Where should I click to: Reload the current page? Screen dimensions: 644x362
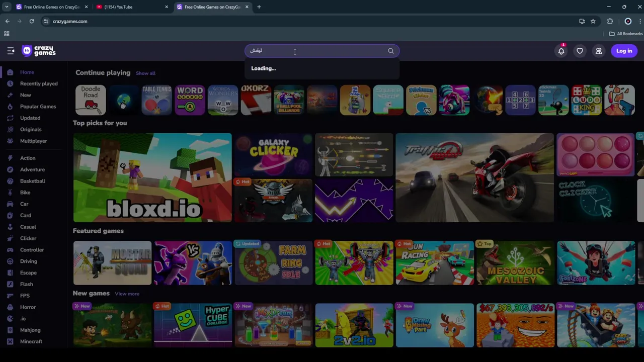pyautogui.click(x=31, y=21)
